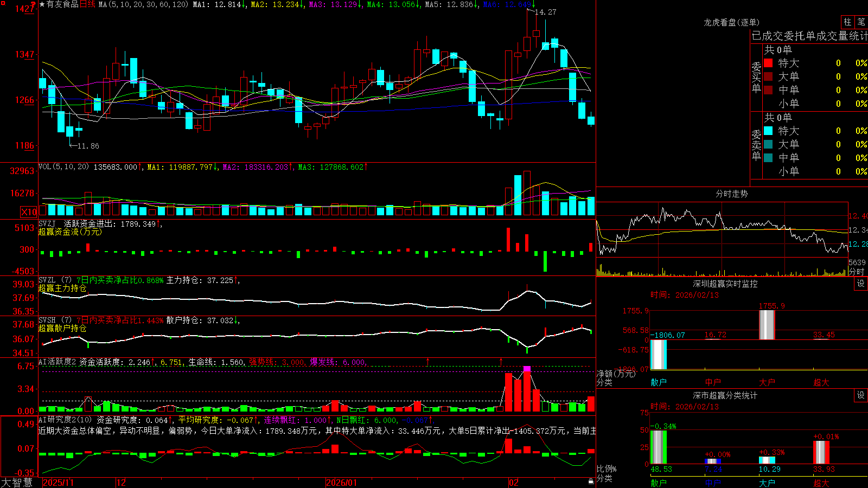Viewport: 868px width, 488px height.
Task: Open 设 settings for 深圳超赢实时监控
Action: coord(861,284)
